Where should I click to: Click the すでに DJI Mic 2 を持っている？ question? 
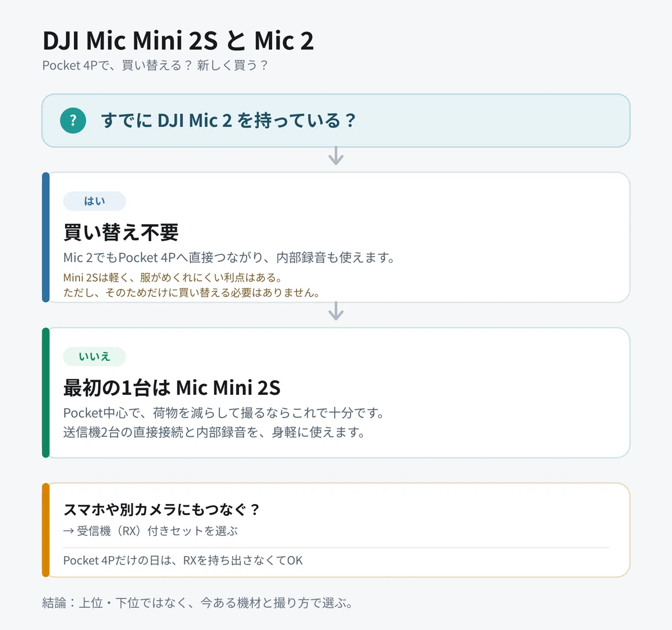pyautogui.click(x=228, y=120)
